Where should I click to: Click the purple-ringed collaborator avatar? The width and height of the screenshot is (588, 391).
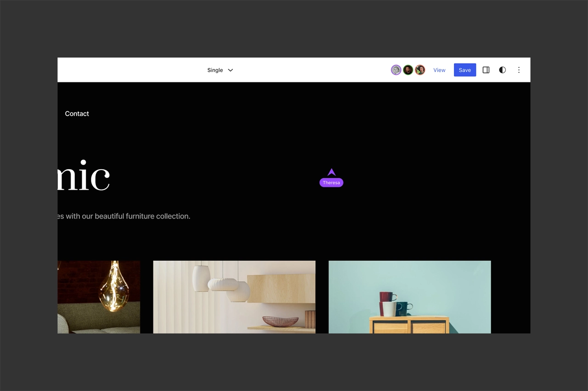click(396, 70)
